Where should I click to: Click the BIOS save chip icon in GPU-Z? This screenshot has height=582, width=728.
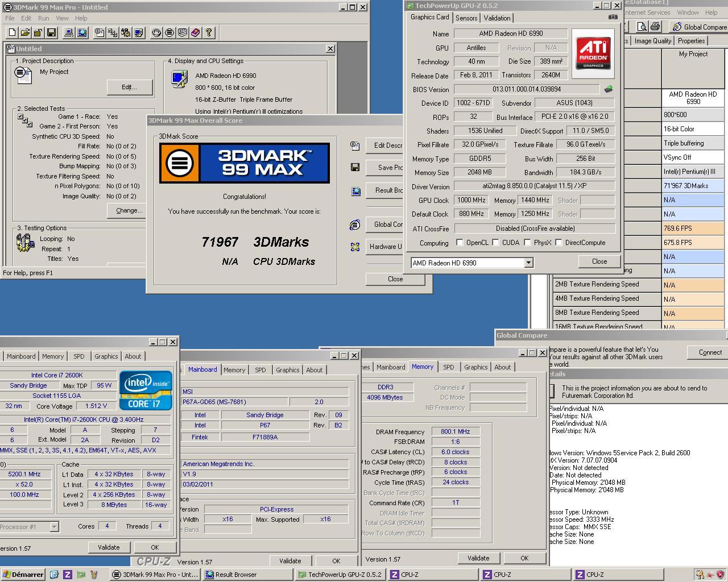609,89
